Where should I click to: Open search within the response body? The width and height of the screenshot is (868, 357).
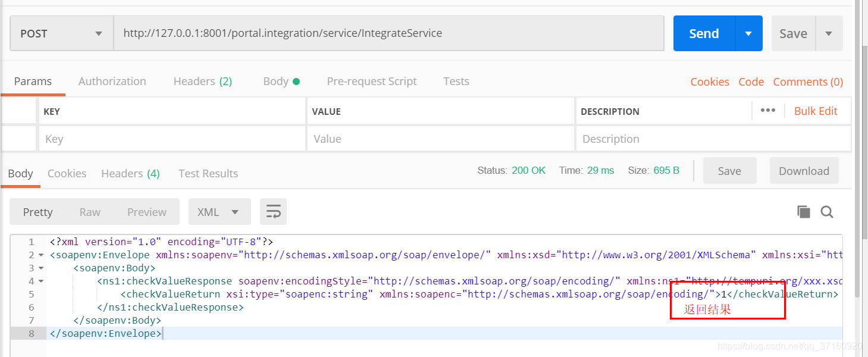[x=827, y=211]
